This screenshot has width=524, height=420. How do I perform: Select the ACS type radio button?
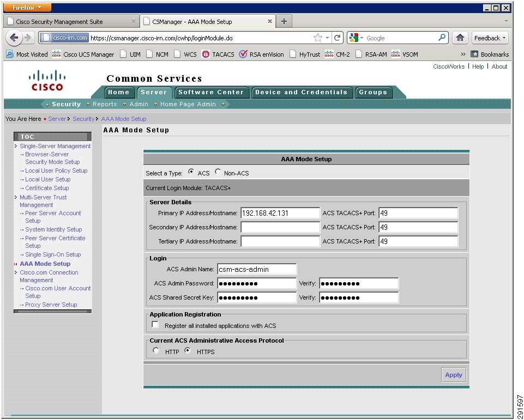[191, 172]
